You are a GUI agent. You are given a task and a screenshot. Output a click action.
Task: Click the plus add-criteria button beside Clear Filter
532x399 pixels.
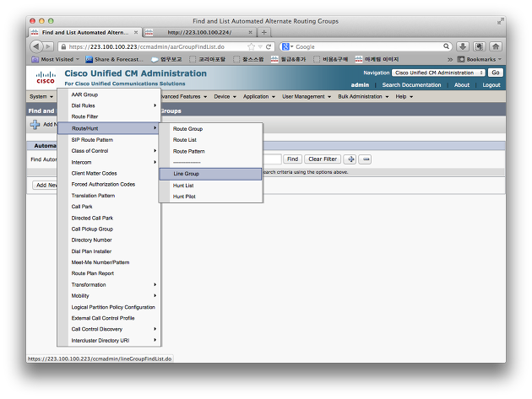tap(350, 159)
